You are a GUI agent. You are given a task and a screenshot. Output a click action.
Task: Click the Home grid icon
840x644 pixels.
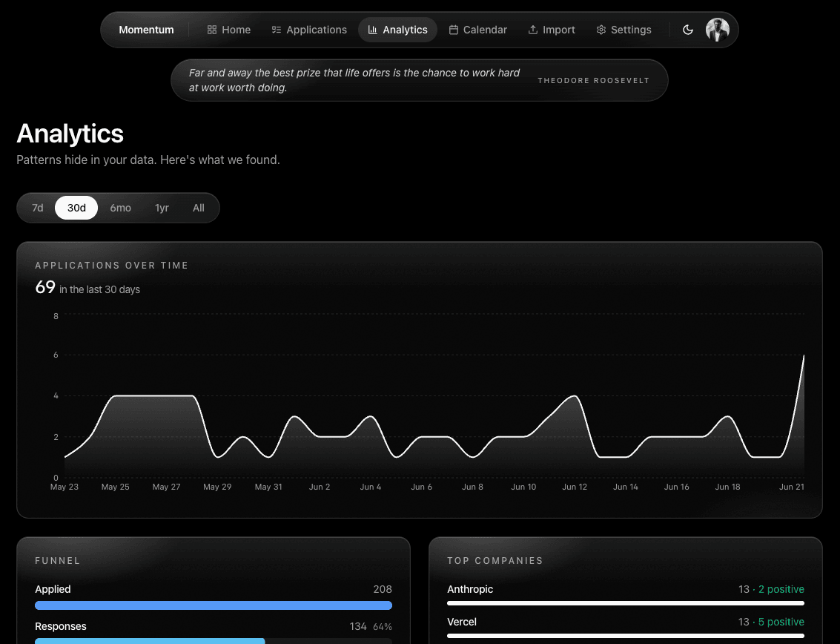click(211, 30)
